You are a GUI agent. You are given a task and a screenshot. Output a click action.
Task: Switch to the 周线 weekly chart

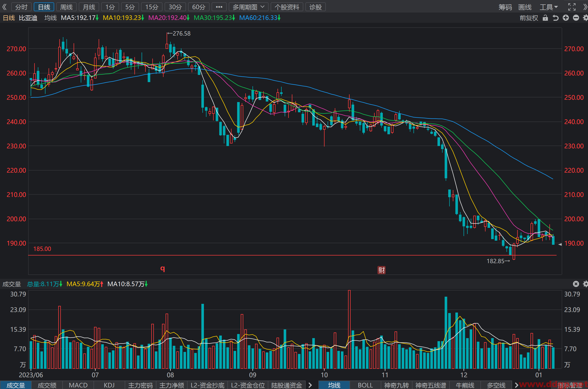point(66,7)
